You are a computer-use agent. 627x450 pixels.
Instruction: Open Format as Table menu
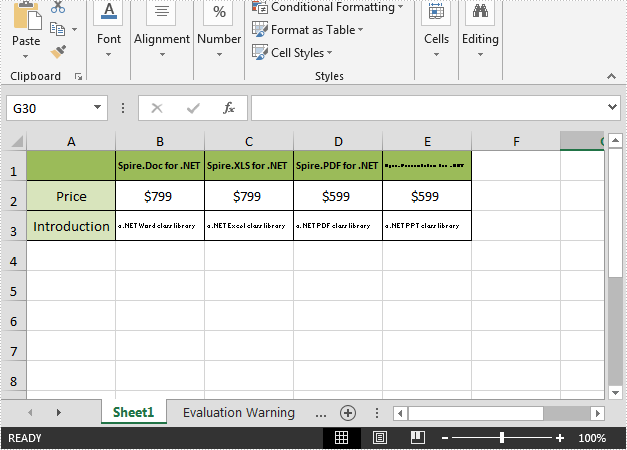308,30
